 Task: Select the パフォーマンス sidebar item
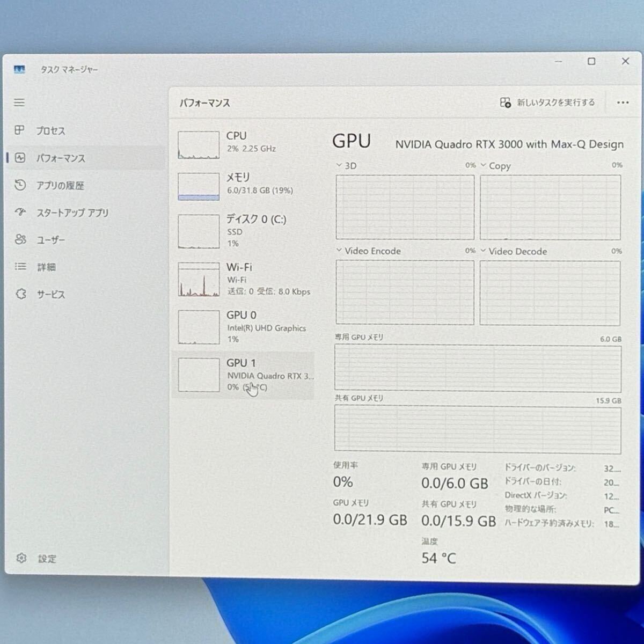click(86, 158)
